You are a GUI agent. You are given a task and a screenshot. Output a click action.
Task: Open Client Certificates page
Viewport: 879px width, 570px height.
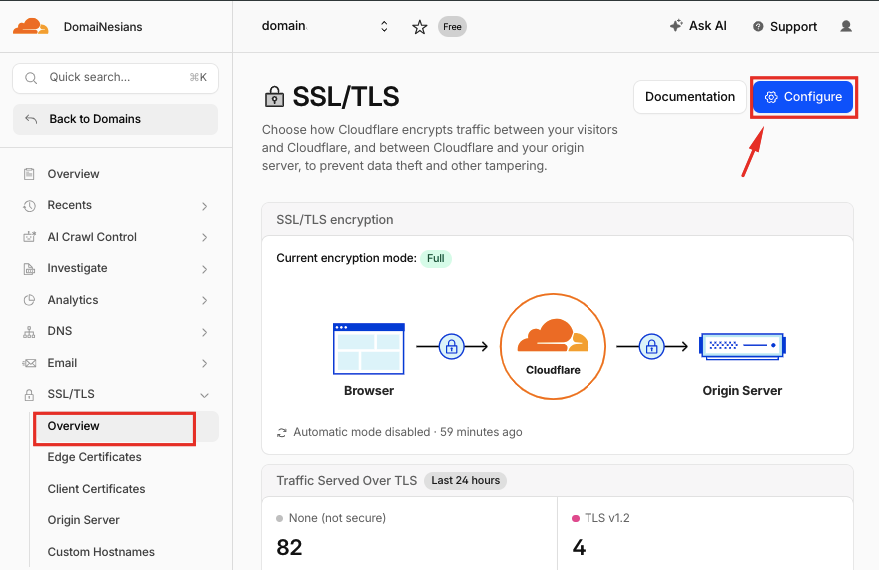click(x=96, y=489)
